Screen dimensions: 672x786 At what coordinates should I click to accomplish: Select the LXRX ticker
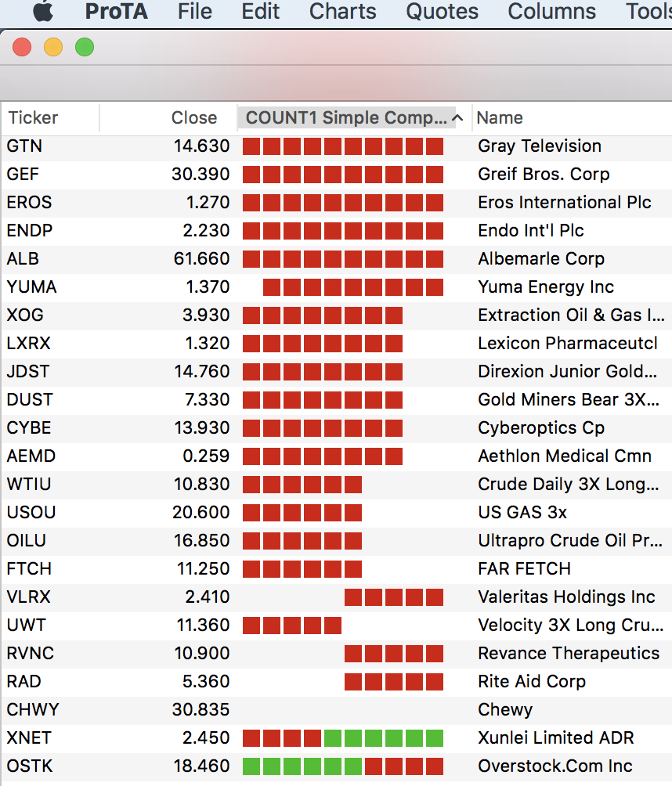[28, 343]
